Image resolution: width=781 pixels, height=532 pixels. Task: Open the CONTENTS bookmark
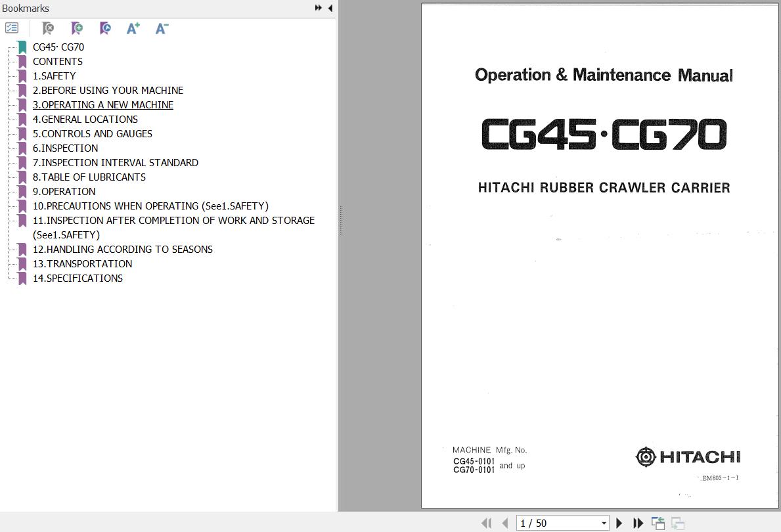58,61
